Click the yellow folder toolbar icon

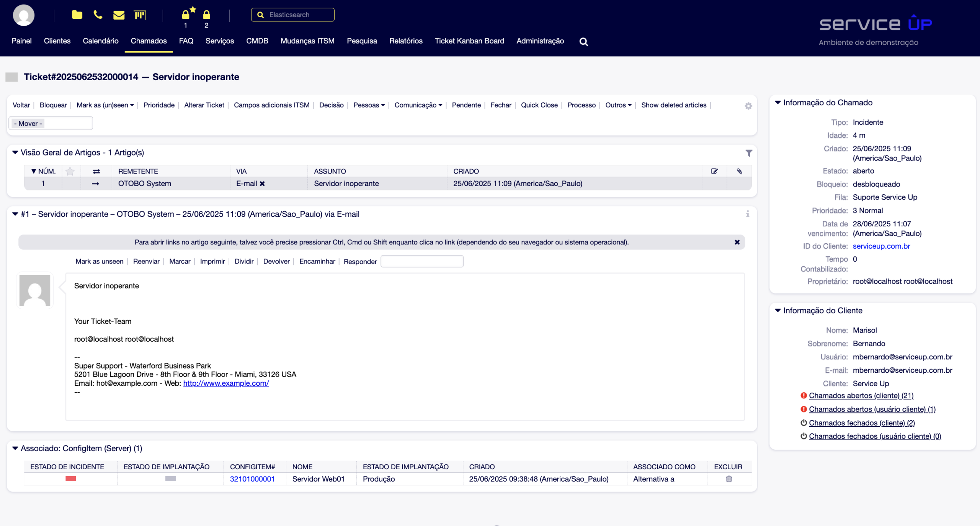(x=77, y=15)
